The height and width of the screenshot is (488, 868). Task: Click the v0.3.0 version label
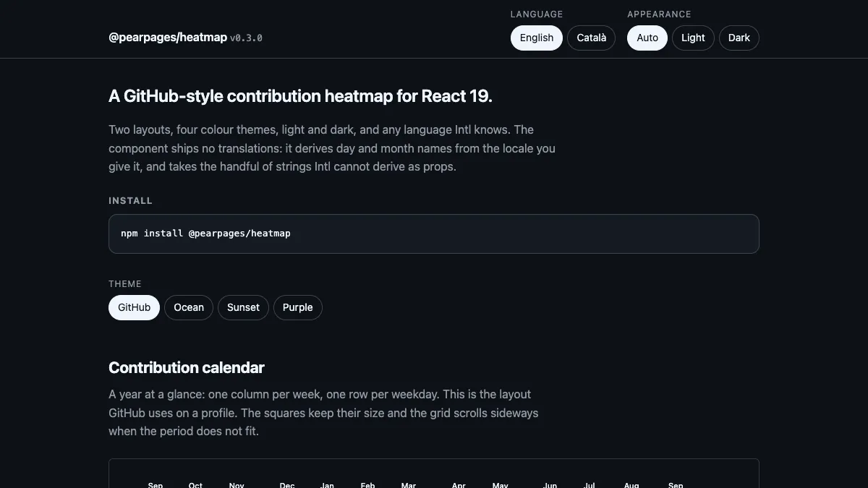coord(246,38)
